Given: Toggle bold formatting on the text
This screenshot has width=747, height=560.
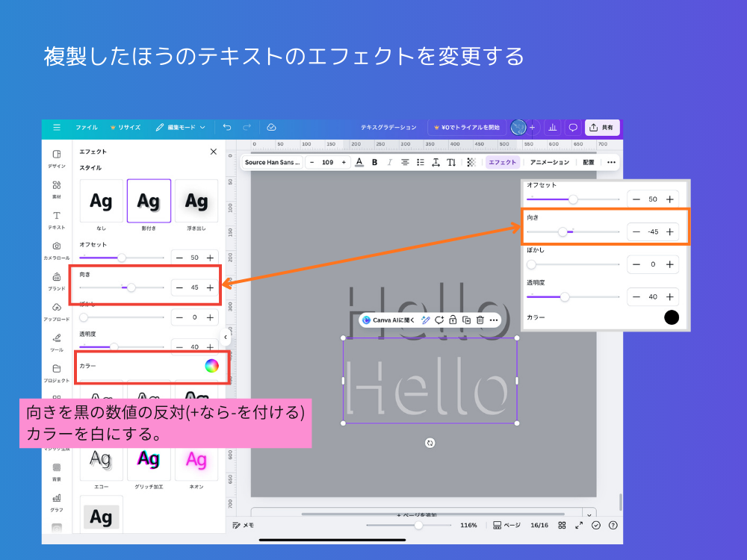Looking at the screenshot, I should click(373, 161).
